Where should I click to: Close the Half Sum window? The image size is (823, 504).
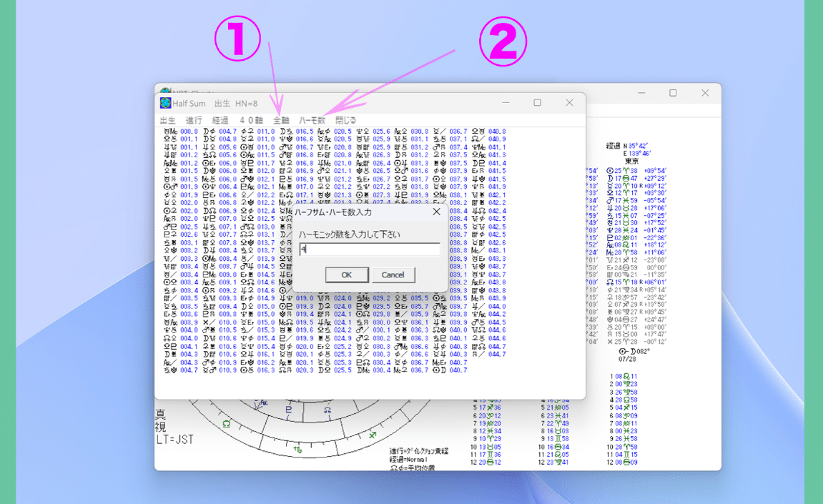[569, 103]
